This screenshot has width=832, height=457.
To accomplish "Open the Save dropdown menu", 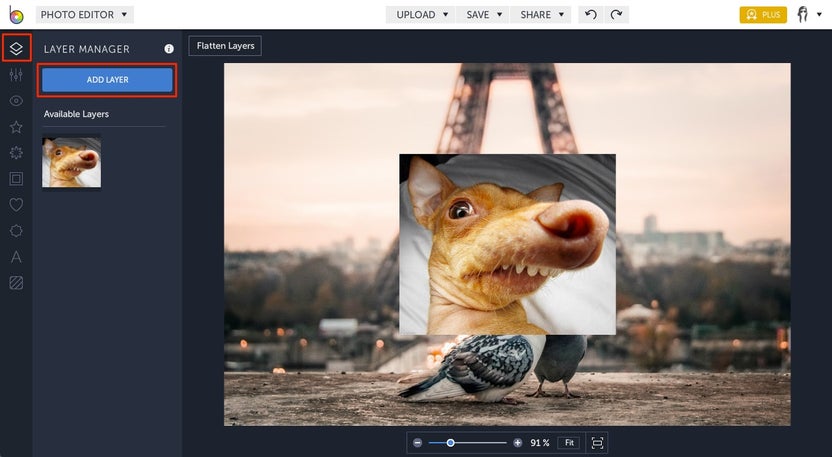I will pyautogui.click(x=483, y=15).
